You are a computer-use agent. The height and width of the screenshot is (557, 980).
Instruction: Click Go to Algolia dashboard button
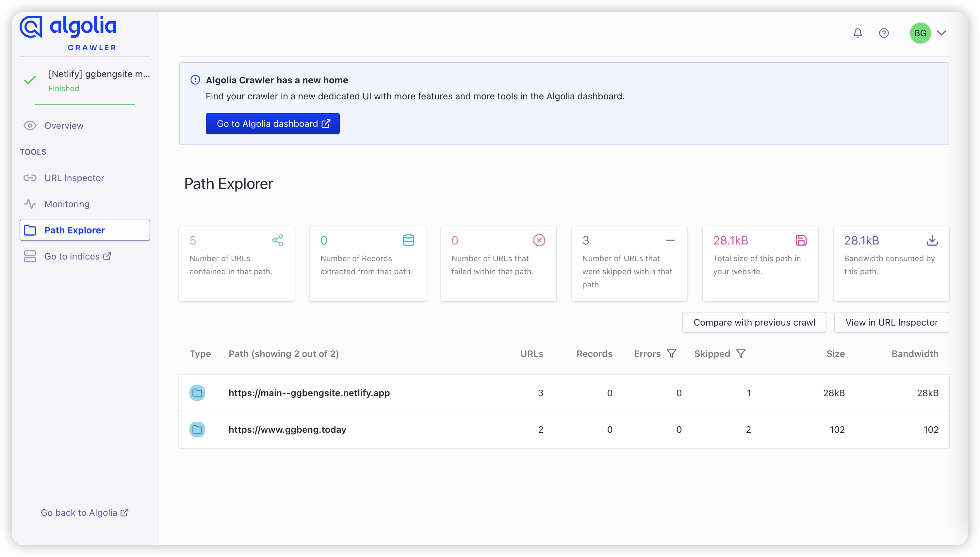coord(272,124)
